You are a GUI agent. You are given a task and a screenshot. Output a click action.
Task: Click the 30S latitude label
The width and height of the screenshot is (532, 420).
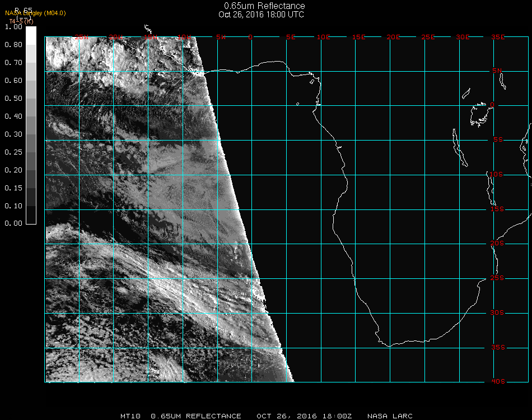[x=497, y=313]
